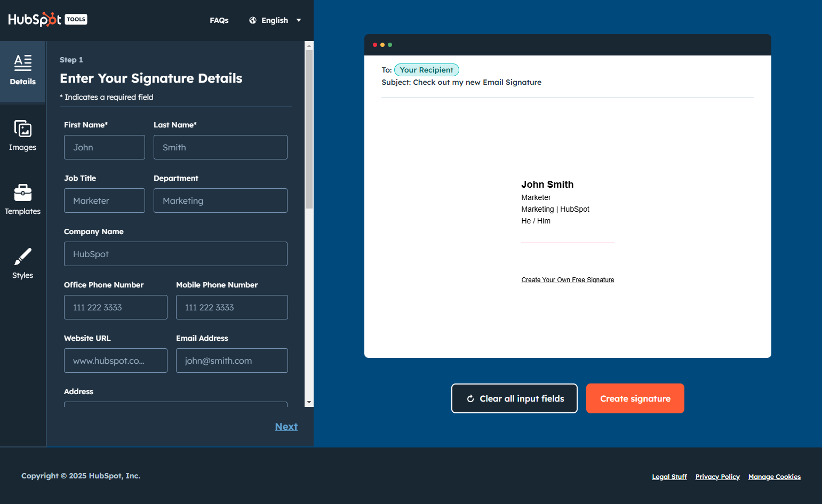Click the Copyright © 2025 HubSpot, Inc. text
This screenshot has height=504, width=822.
pyautogui.click(x=81, y=476)
